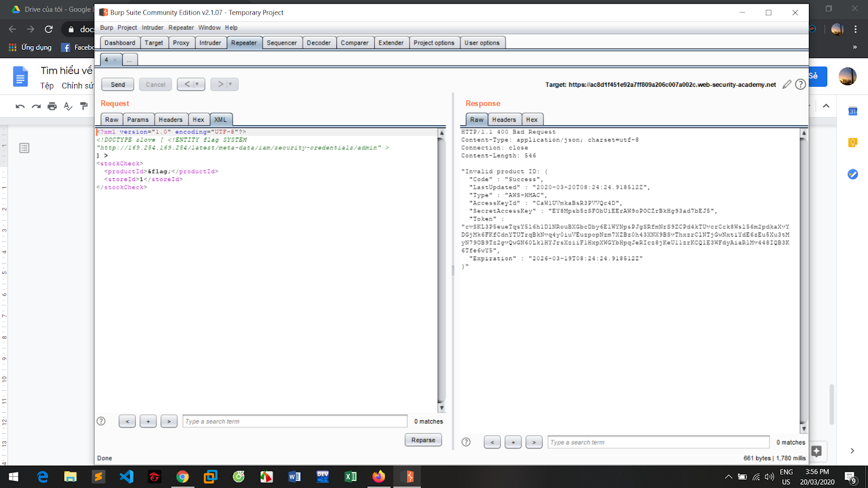Click the Docs print icon
This screenshot has width=868, height=488.
[52, 106]
